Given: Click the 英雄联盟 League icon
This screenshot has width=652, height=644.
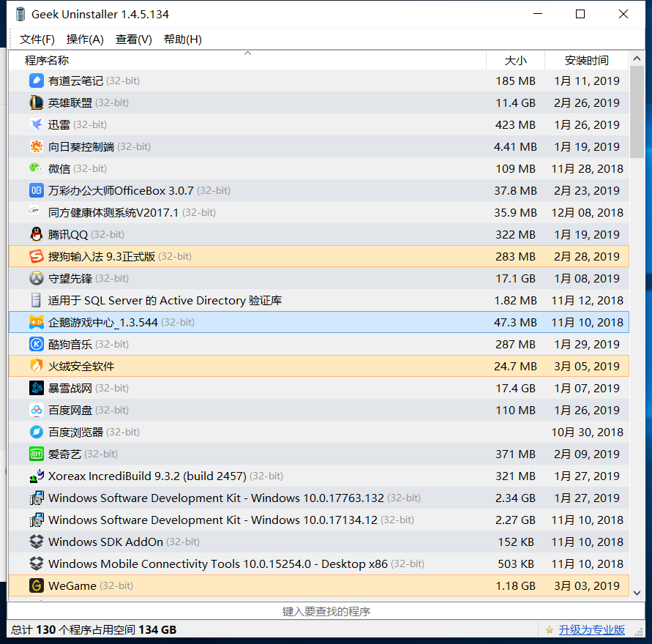Looking at the screenshot, I should pyautogui.click(x=36, y=102).
